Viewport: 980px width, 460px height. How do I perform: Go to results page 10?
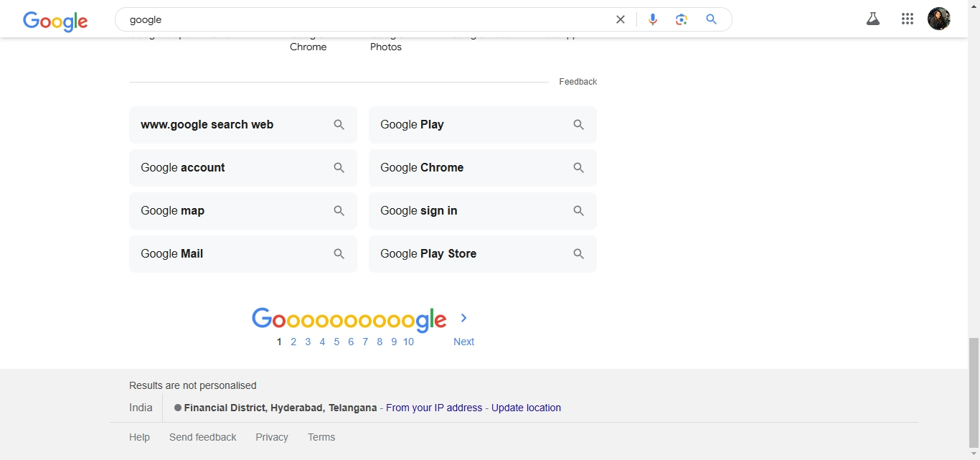408,342
